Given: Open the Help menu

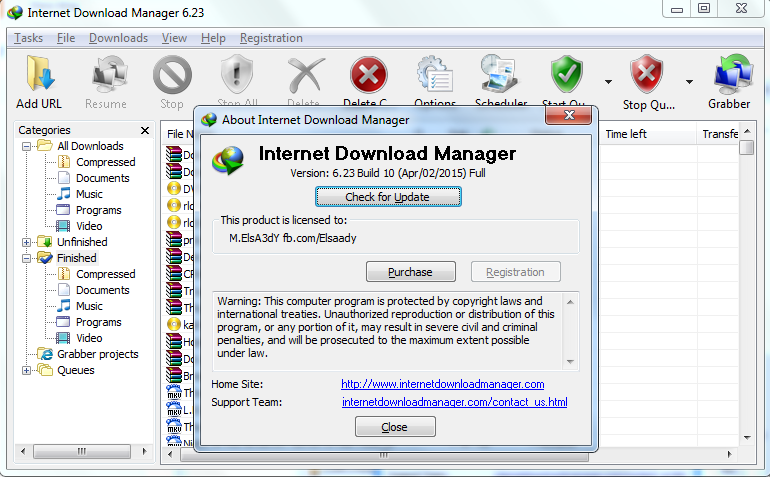Looking at the screenshot, I should tap(213, 38).
